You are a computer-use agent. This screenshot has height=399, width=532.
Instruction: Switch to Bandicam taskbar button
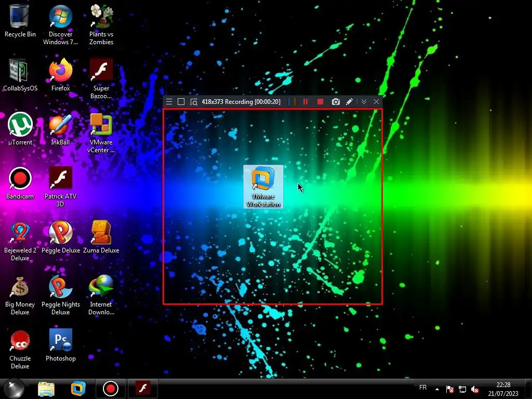110,389
